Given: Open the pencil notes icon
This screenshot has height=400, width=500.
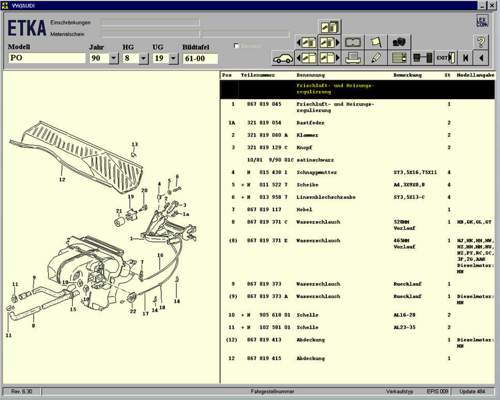Looking at the screenshot, I should click(376, 58).
